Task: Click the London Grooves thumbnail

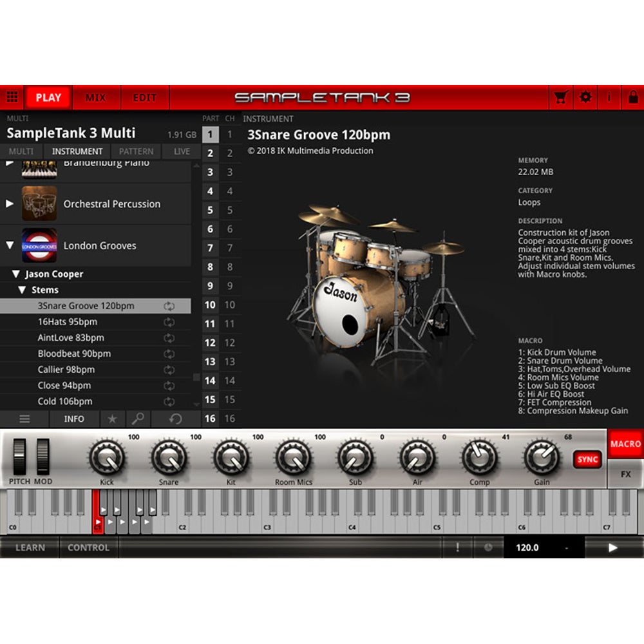Action: pos(39,245)
